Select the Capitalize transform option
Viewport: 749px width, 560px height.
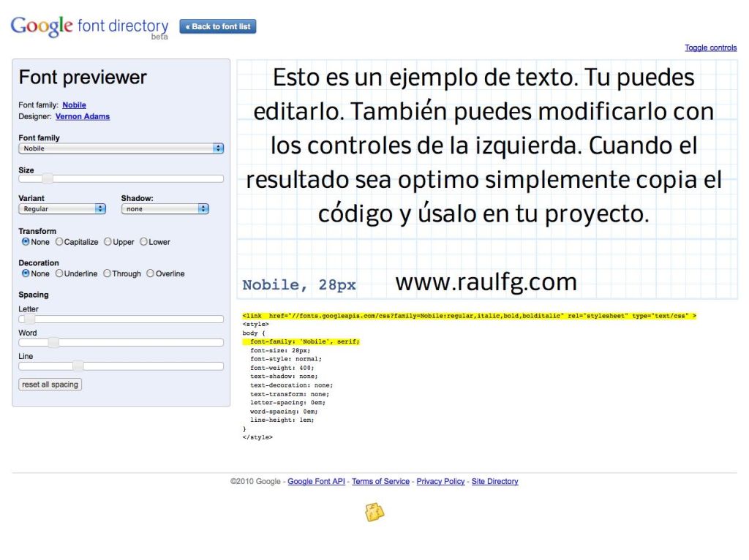pyautogui.click(x=59, y=241)
